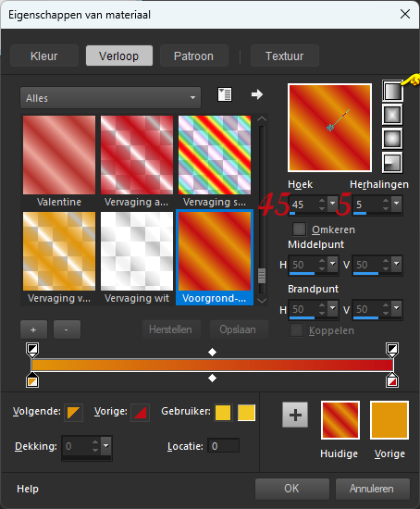Confirm with the OK button

click(x=291, y=489)
